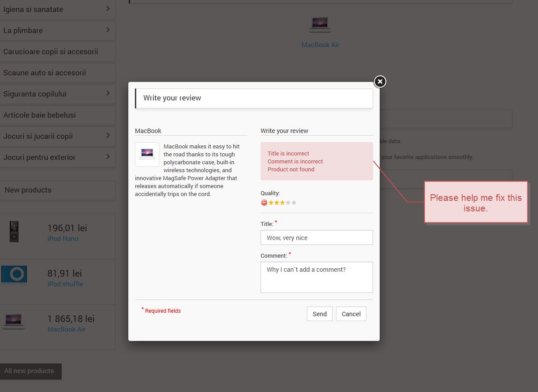Open MacBook Air link in sidebar

(67, 329)
